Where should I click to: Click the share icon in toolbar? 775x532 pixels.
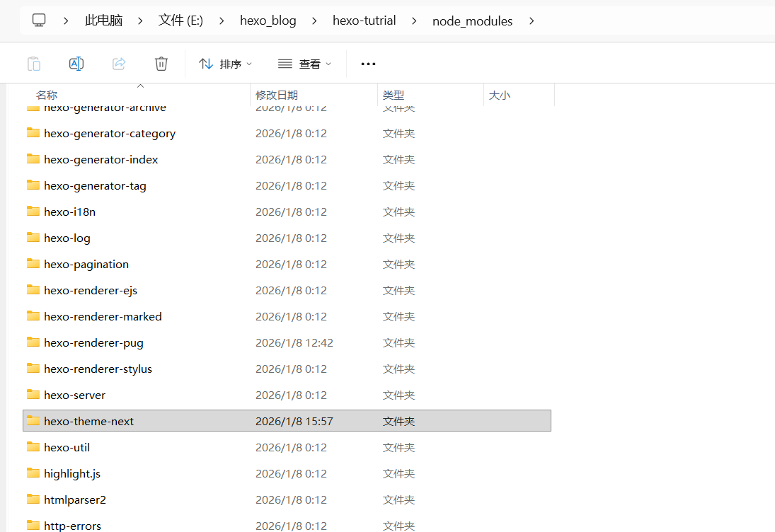pos(119,64)
